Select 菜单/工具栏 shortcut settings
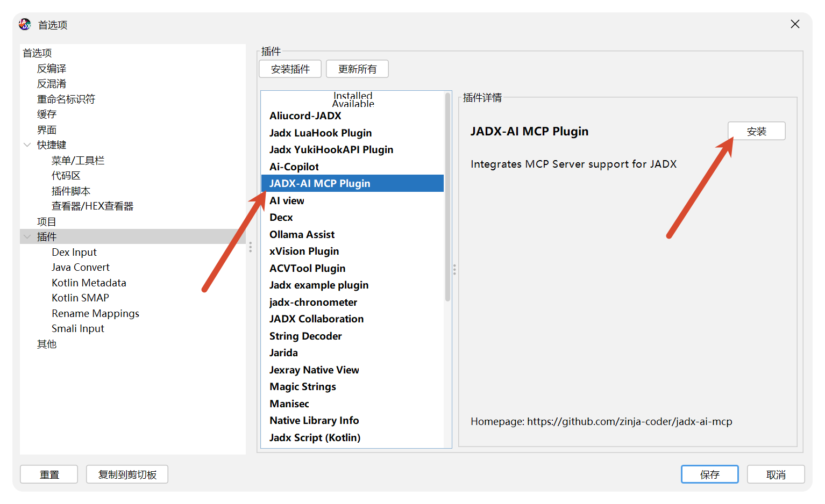The width and height of the screenshot is (825, 504). [78, 161]
